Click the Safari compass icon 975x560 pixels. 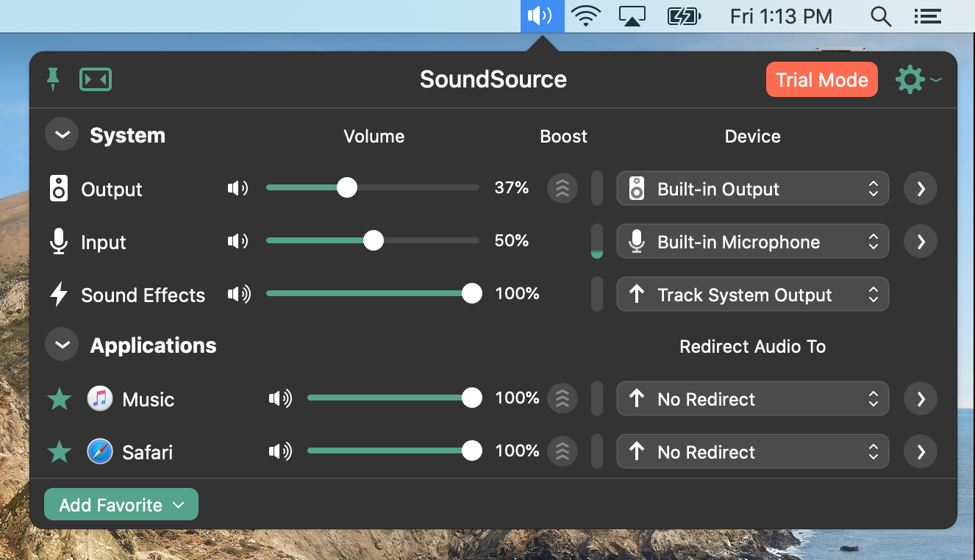[100, 452]
